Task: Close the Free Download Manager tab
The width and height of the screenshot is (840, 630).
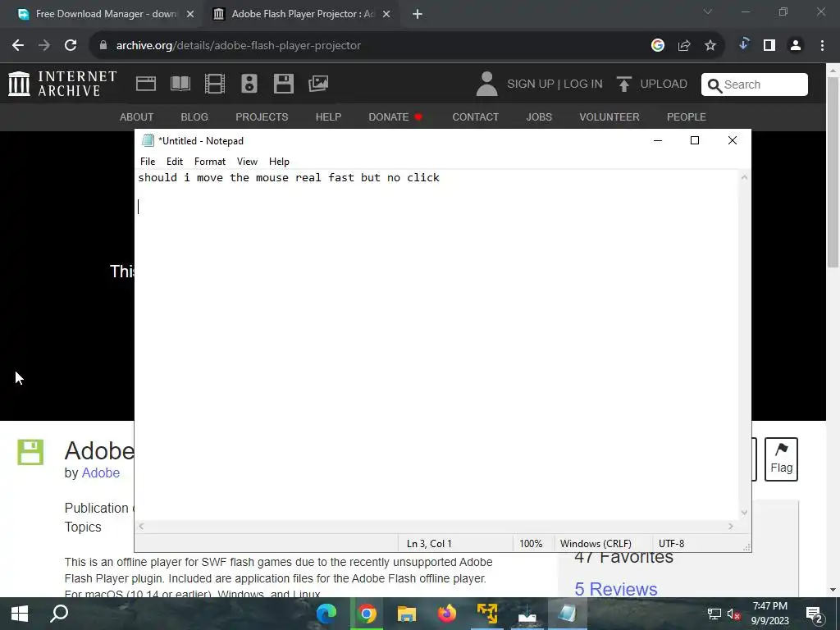Action: coord(190,14)
